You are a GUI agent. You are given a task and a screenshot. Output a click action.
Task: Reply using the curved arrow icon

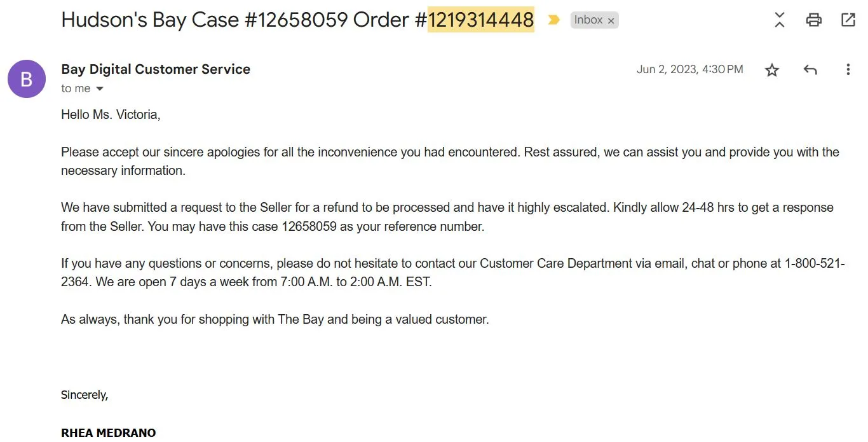810,70
